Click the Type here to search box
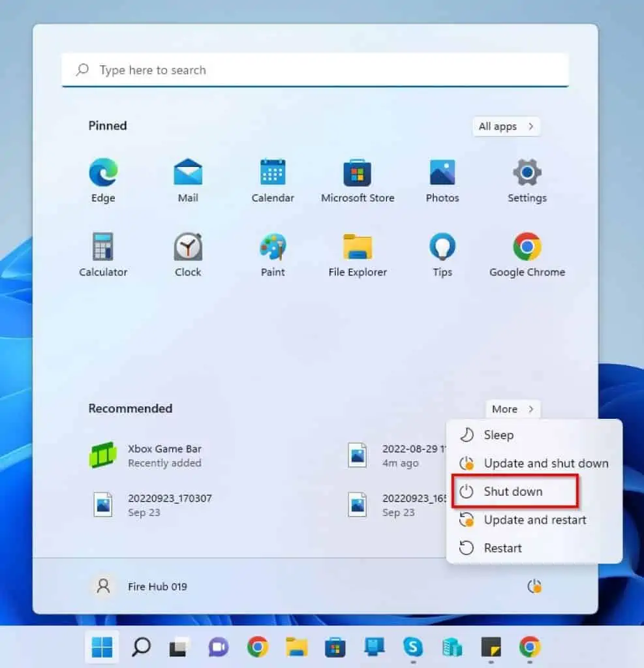The image size is (644, 668). [315, 70]
